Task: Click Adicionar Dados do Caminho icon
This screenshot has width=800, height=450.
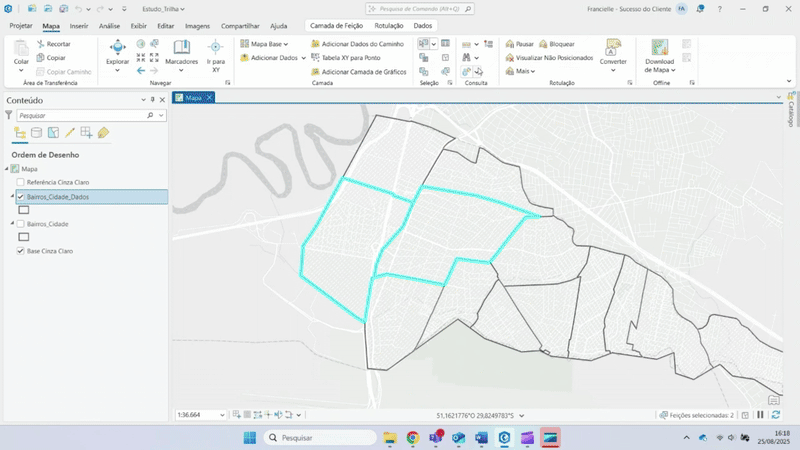Action: click(315, 44)
